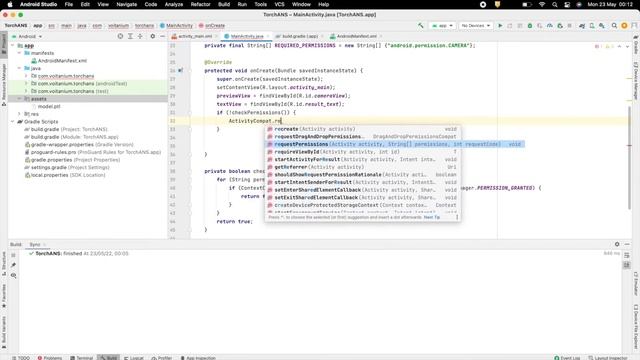Click the orange account avatar icon in toolbar
This screenshot has height=360, width=640.
(x=624, y=25)
